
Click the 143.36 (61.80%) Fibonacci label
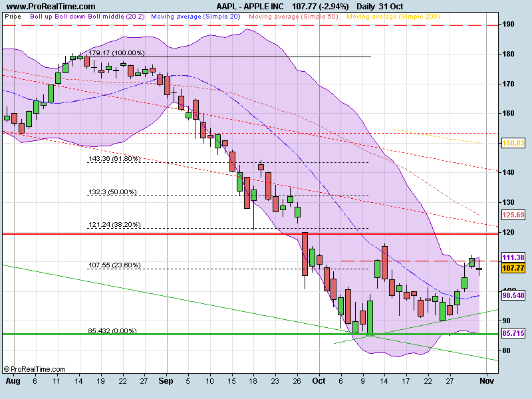114,158
